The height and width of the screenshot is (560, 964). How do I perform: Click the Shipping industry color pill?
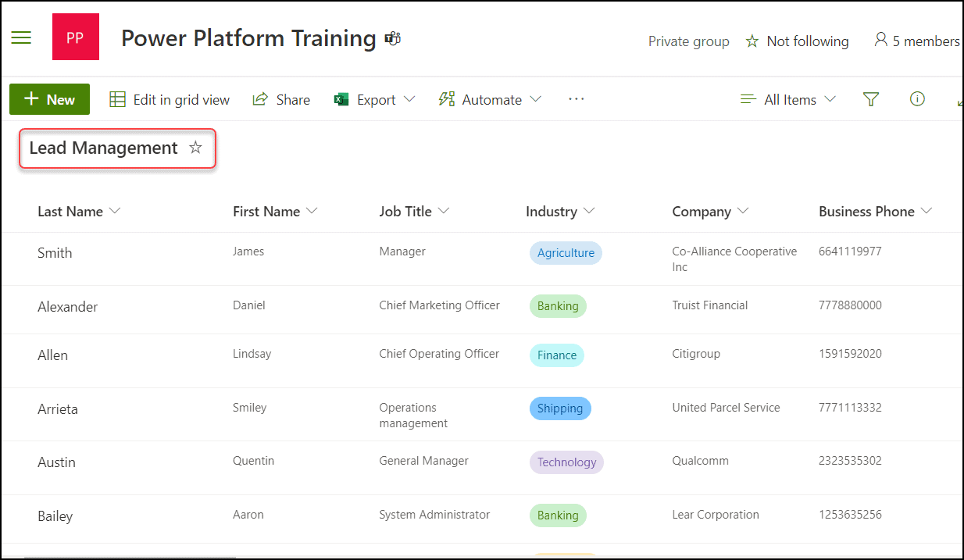(x=559, y=408)
